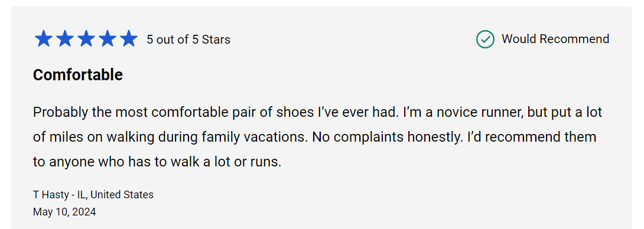Select the Comfortable review title
This screenshot has height=229, width=644.
tap(78, 75)
